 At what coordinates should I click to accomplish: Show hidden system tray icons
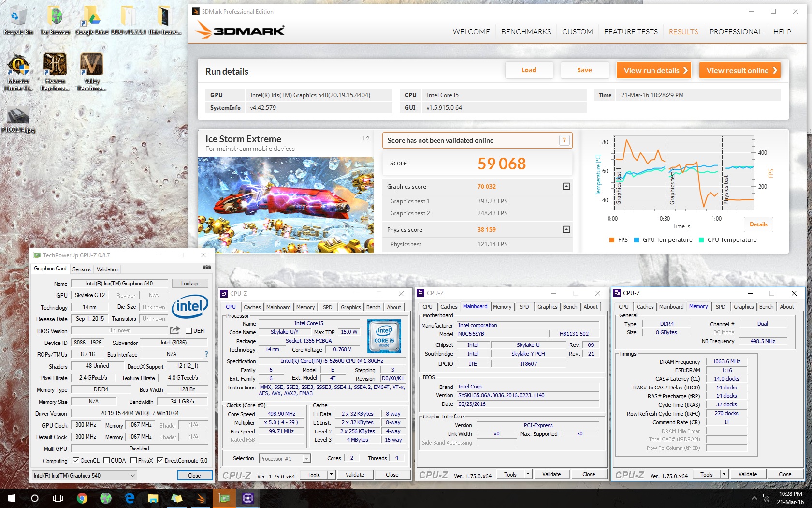[x=754, y=498]
